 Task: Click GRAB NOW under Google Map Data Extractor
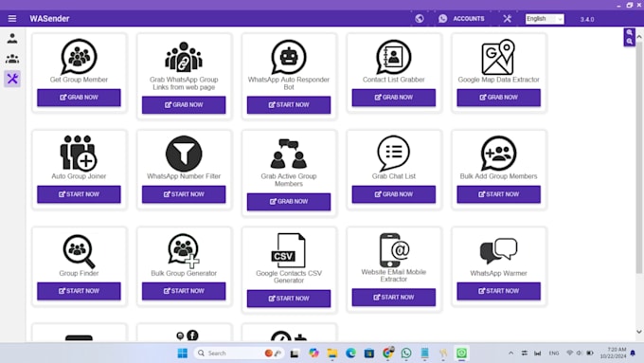(x=498, y=98)
